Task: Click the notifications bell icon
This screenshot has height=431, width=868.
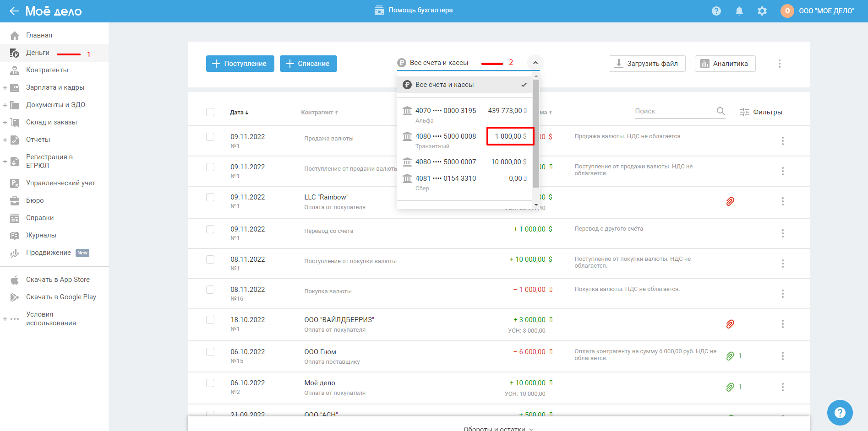Action: pyautogui.click(x=739, y=11)
